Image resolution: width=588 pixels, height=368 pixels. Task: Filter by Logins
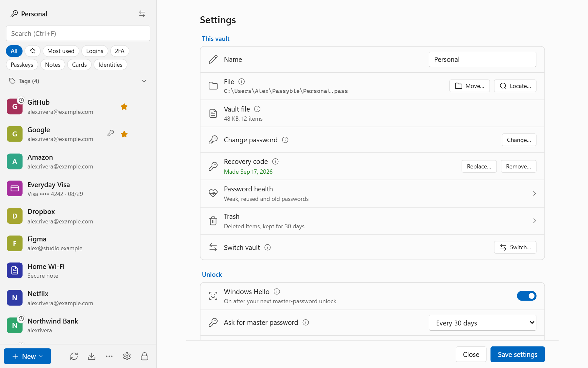point(95,51)
